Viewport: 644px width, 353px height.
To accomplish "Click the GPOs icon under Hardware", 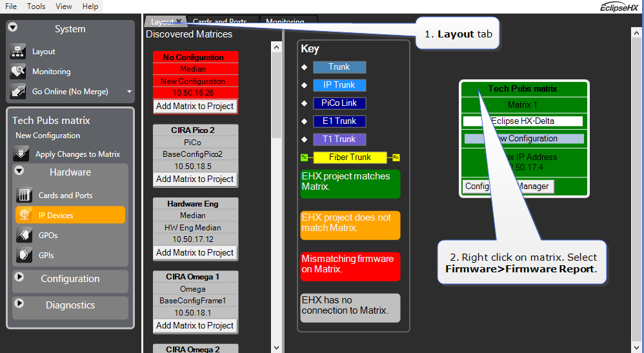I will click(25, 235).
